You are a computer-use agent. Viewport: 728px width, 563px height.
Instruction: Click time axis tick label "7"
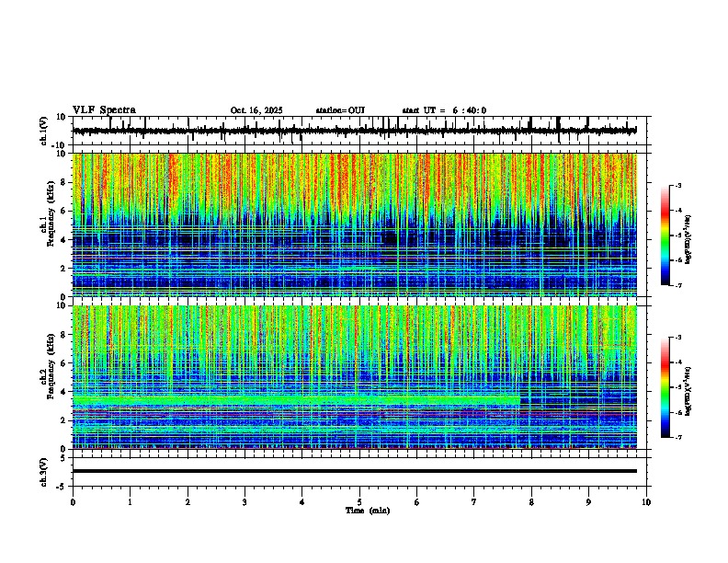(474, 502)
